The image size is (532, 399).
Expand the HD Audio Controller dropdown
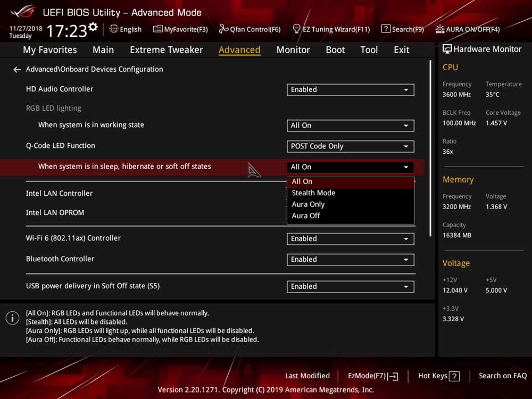pyautogui.click(x=351, y=90)
